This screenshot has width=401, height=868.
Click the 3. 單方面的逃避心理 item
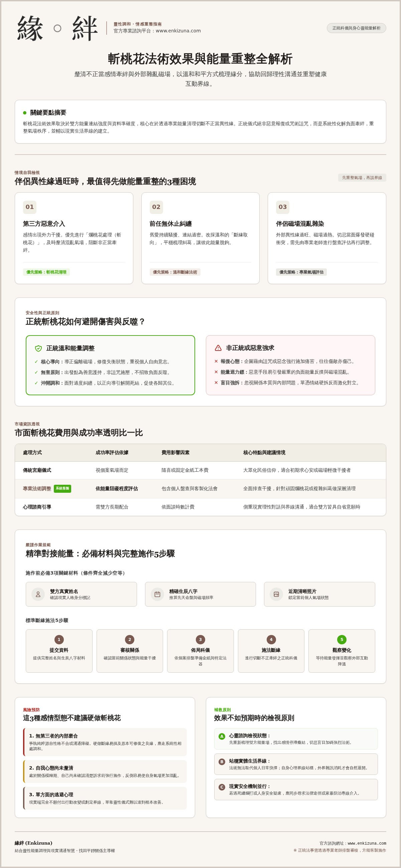tap(105, 798)
